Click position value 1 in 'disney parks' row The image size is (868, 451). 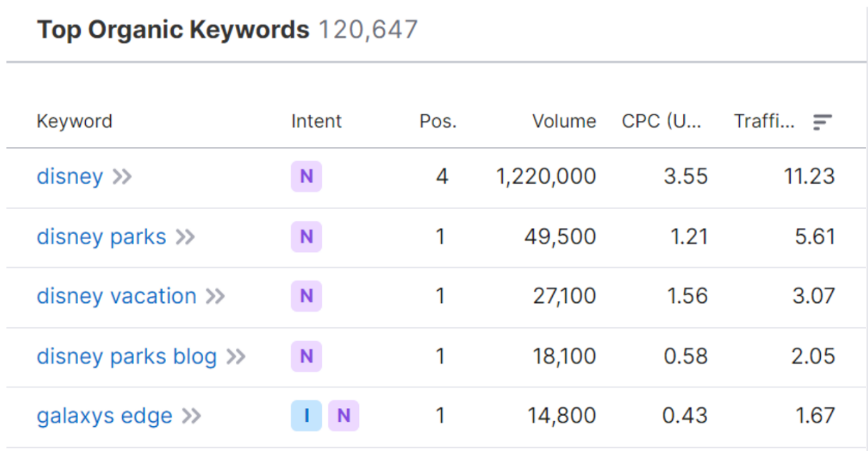click(x=441, y=237)
